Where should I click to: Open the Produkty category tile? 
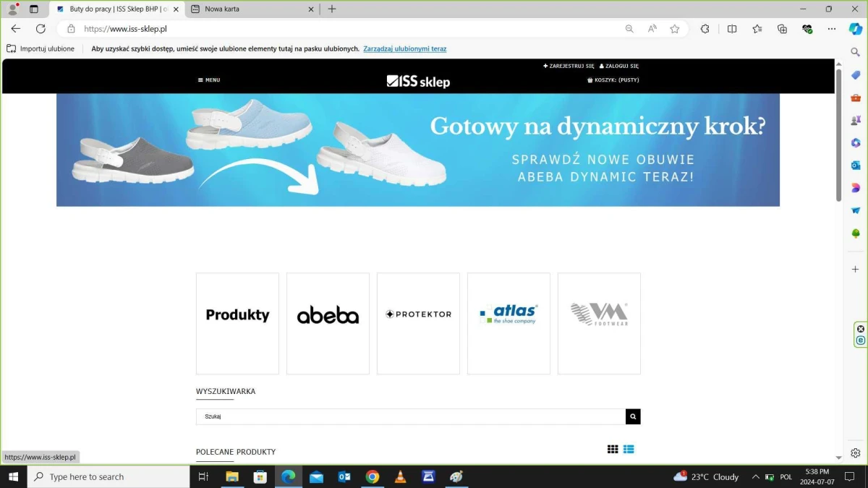pos(237,323)
